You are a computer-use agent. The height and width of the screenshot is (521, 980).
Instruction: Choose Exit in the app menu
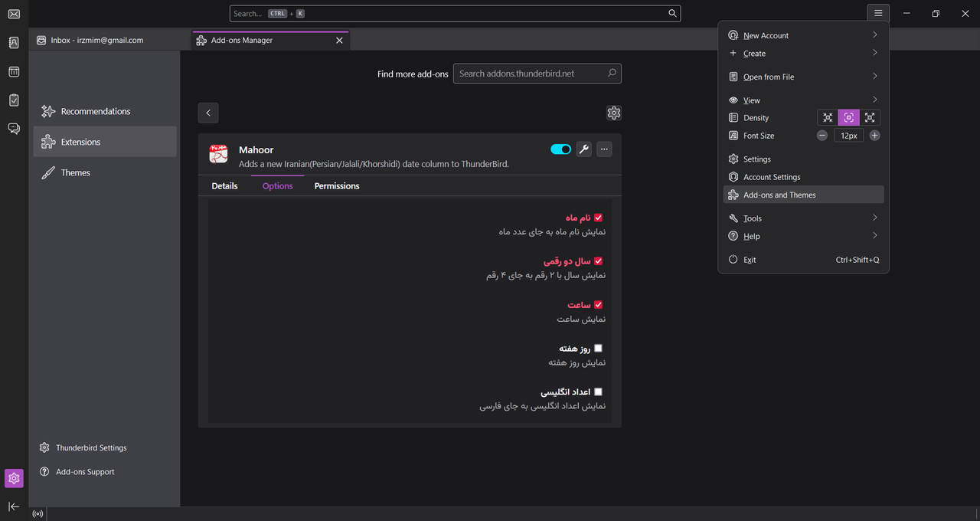(x=803, y=260)
